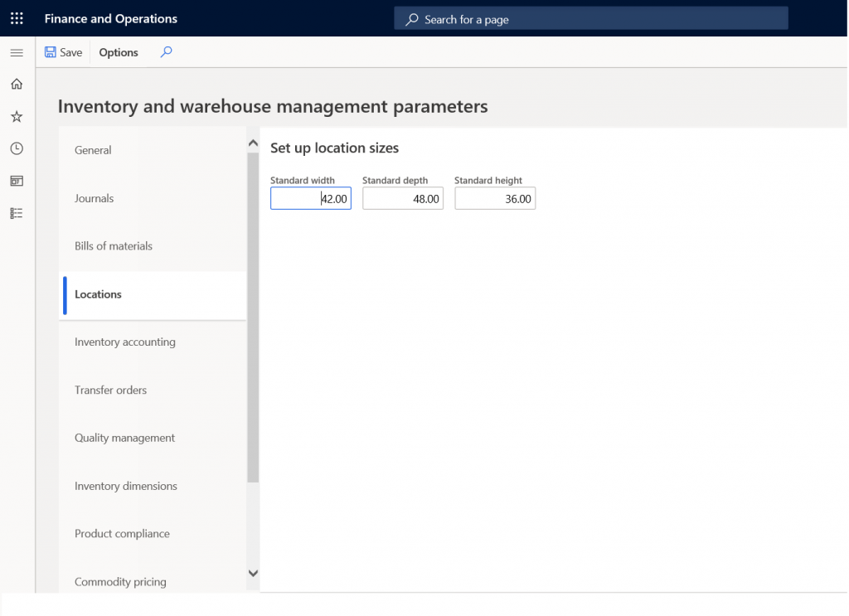Select the Inventory accounting section
849x616 pixels.
click(x=125, y=342)
